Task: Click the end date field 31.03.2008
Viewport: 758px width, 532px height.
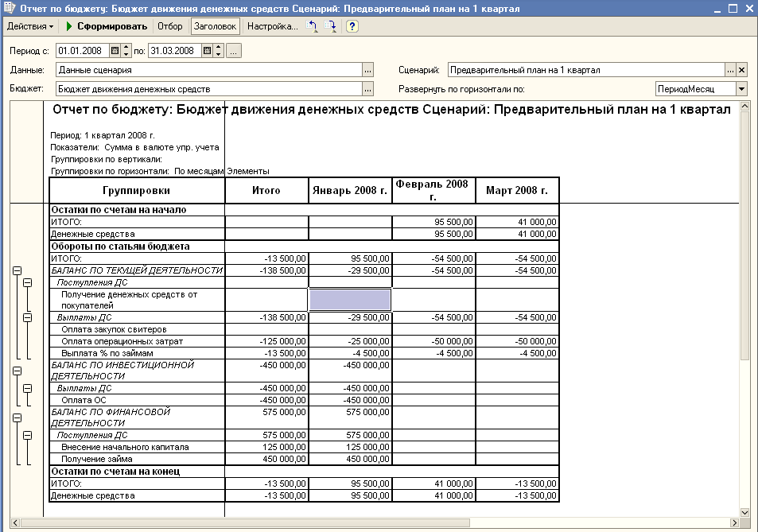Action: tap(174, 51)
